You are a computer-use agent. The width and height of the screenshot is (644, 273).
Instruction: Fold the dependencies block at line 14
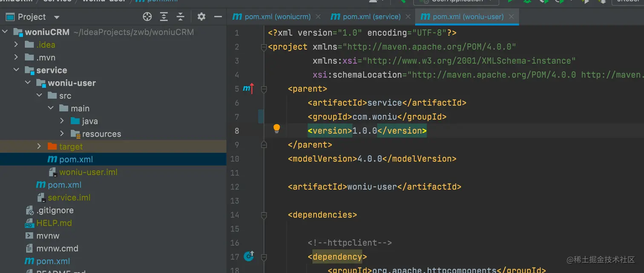coord(264,215)
